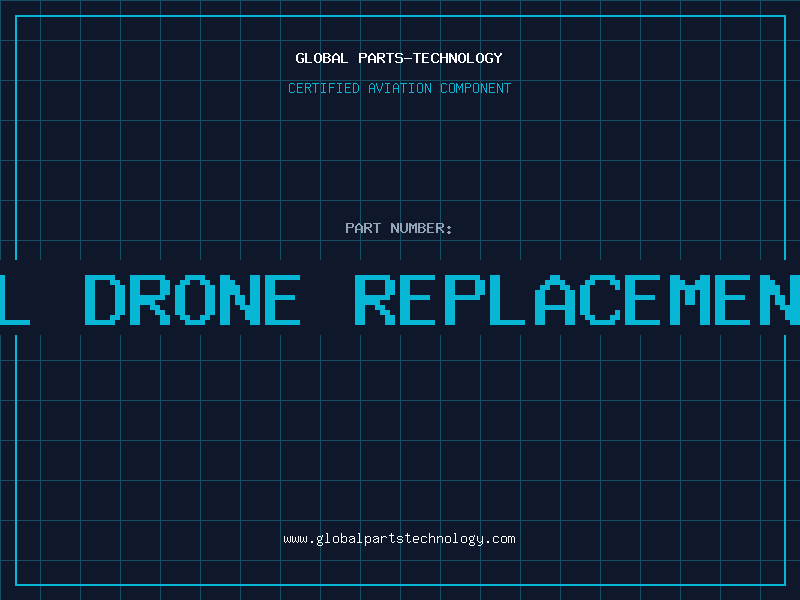Click the www prefix of the footer URL

coord(296,539)
